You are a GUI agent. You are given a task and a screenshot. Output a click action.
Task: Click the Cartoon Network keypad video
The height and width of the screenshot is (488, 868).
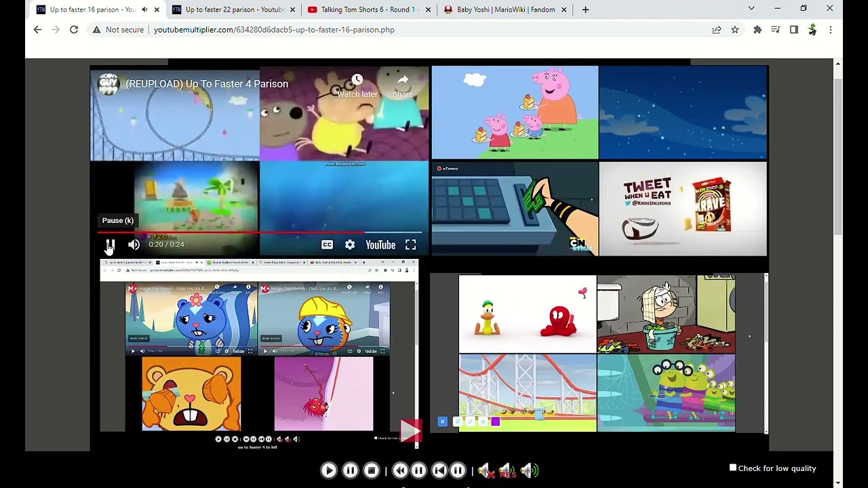pyautogui.click(x=515, y=209)
